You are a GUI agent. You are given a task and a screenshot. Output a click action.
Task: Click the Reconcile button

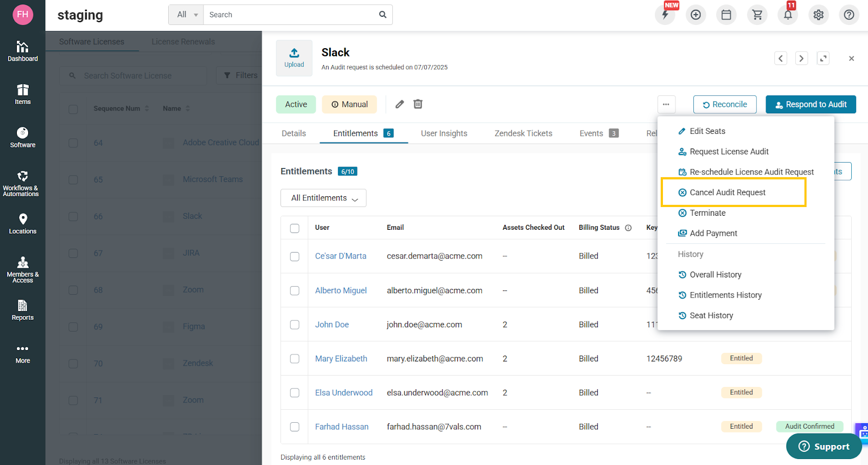(x=725, y=105)
